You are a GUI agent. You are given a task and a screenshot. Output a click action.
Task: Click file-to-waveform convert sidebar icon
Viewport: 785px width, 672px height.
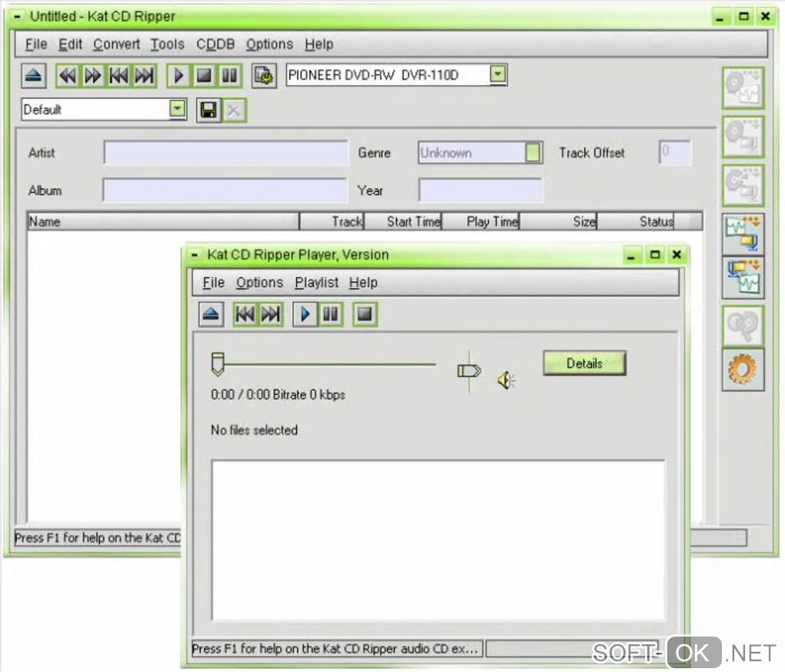743,278
